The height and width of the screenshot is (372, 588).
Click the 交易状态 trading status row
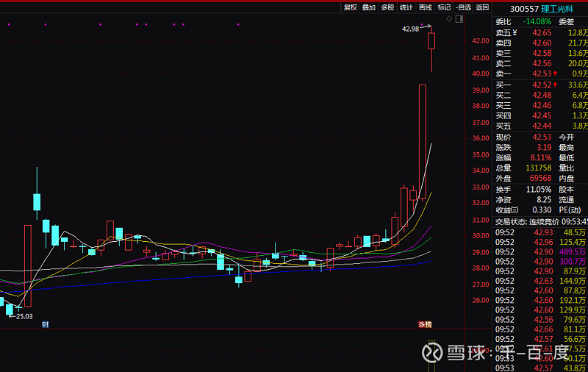[x=540, y=221]
